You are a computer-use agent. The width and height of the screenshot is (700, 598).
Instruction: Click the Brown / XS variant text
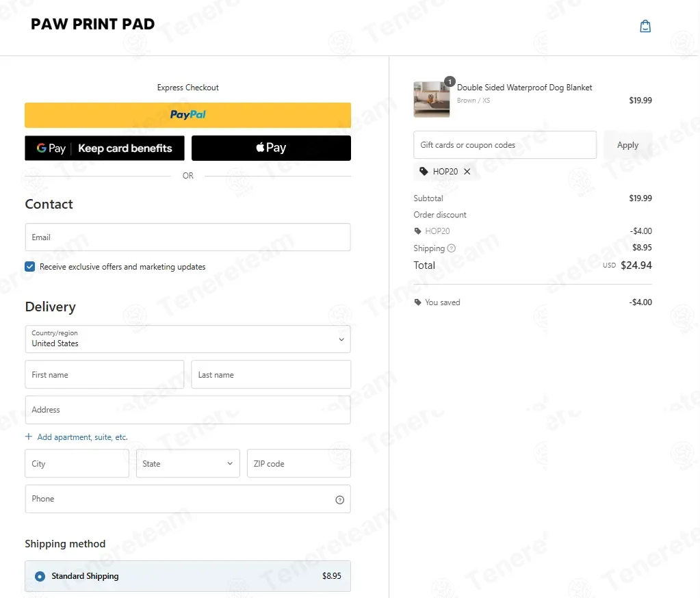point(474,101)
